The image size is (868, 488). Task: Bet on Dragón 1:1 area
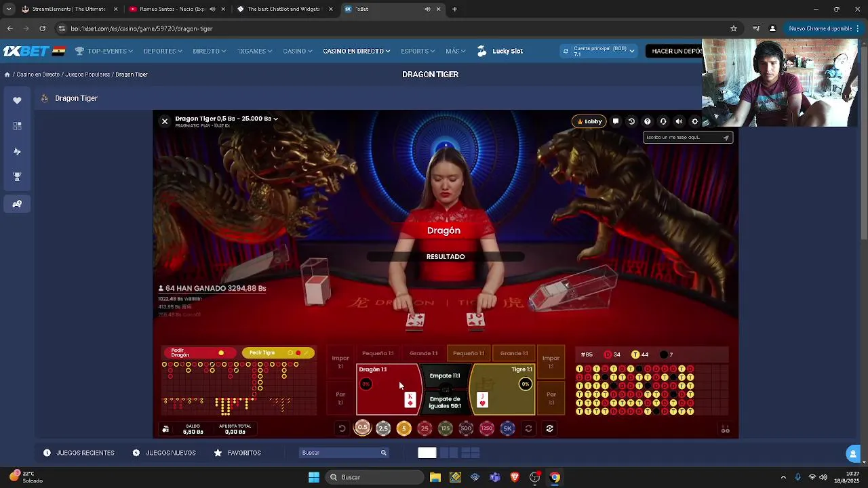(388, 389)
